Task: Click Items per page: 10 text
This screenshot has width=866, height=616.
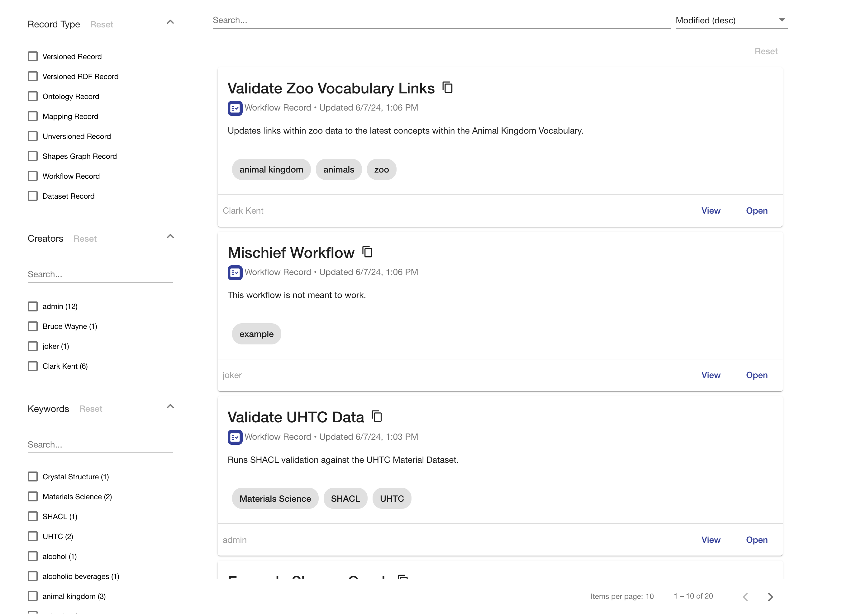Action: click(x=622, y=597)
